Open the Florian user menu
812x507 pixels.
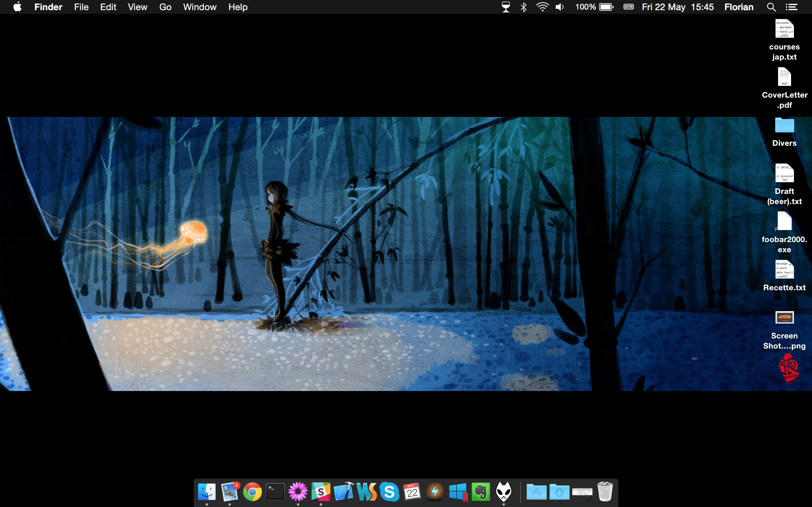pos(738,7)
